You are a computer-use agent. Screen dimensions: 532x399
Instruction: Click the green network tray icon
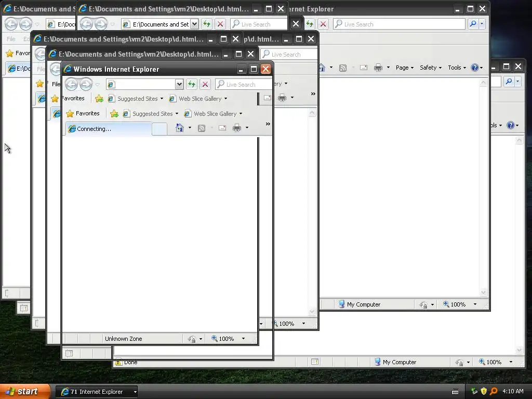point(474,391)
